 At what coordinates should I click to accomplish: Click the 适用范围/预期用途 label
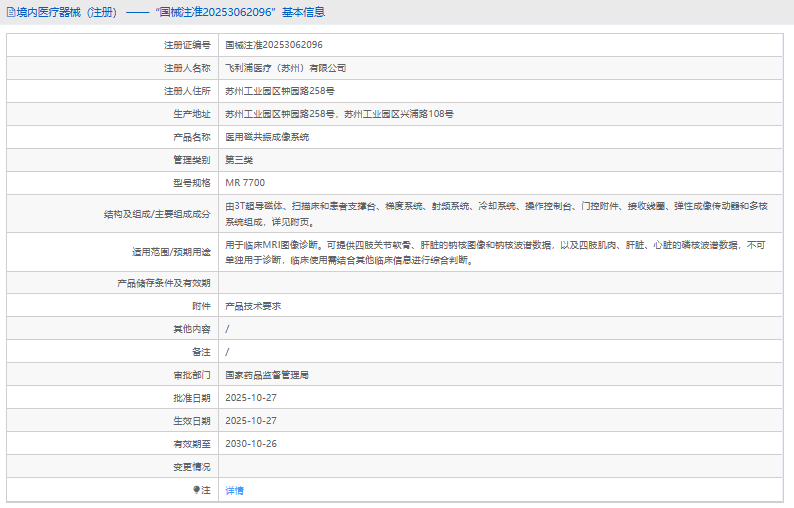[x=172, y=252]
